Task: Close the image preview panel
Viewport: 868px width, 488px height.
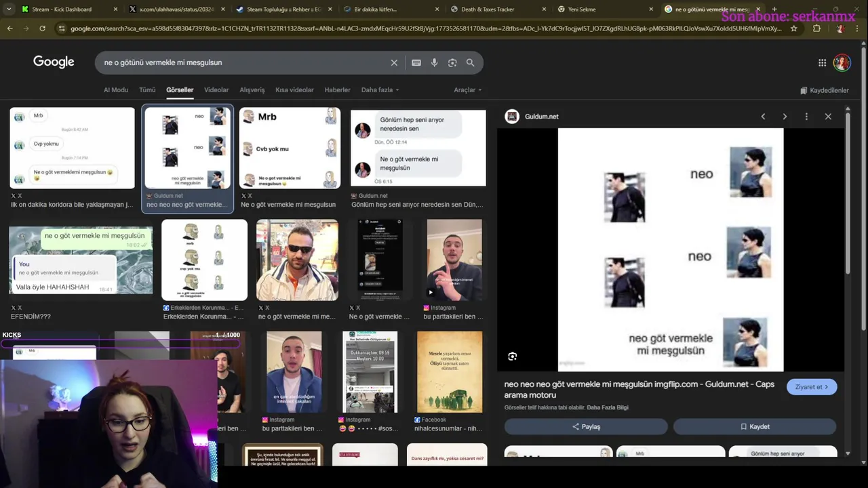Action: pos(828,117)
